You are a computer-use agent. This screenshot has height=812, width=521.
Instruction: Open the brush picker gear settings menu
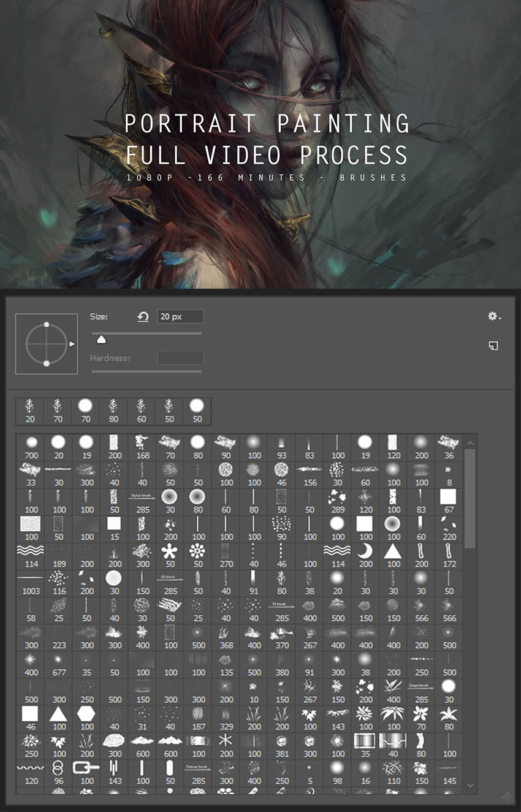494,316
